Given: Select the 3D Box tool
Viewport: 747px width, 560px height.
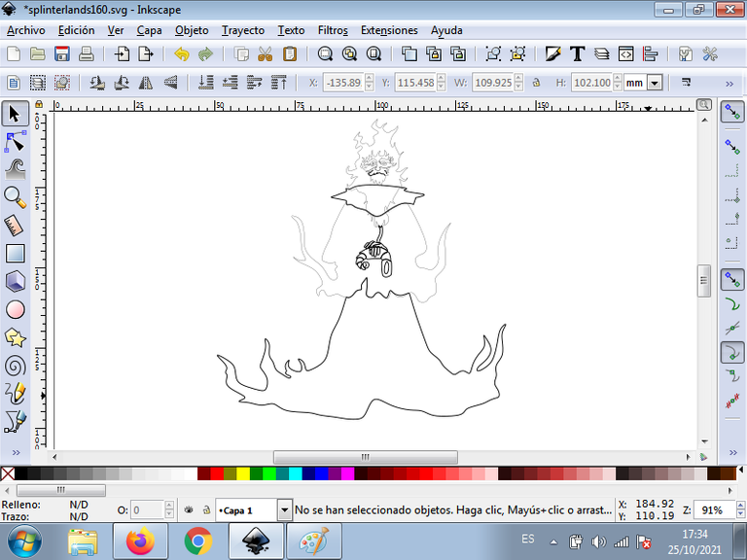Looking at the screenshot, I should (x=15, y=281).
